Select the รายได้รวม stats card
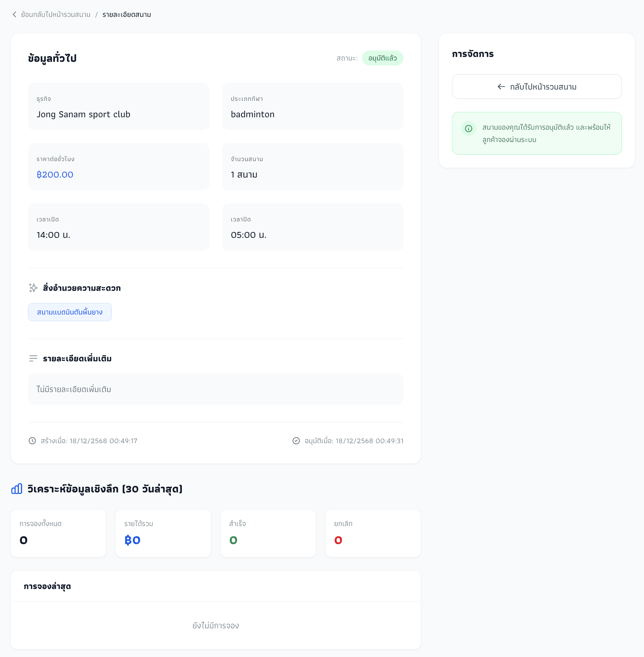Image resolution: width=644 pixels, height=657 pixels. [x=163, y=533]
